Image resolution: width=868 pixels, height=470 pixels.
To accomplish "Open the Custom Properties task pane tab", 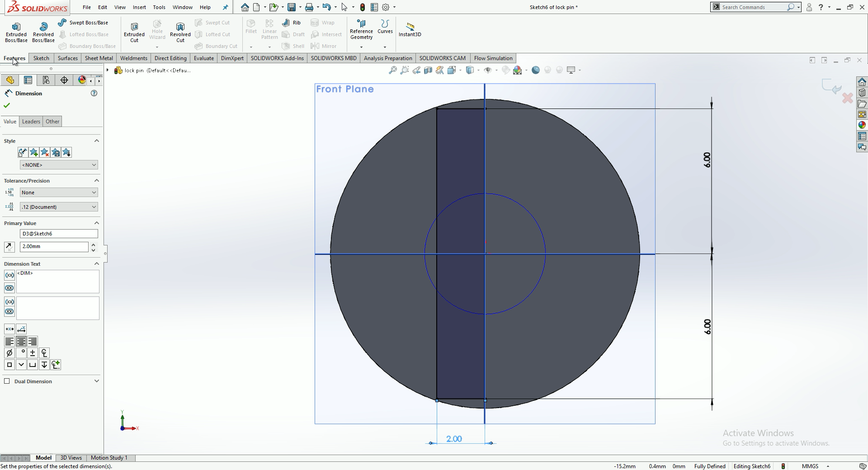I will tap(862, 136).
